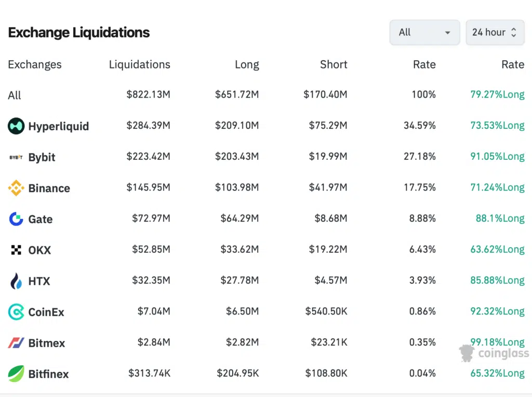Click the CoinEx logo icon
Viewport: 532px width, 397px height.
pos(16,312)
